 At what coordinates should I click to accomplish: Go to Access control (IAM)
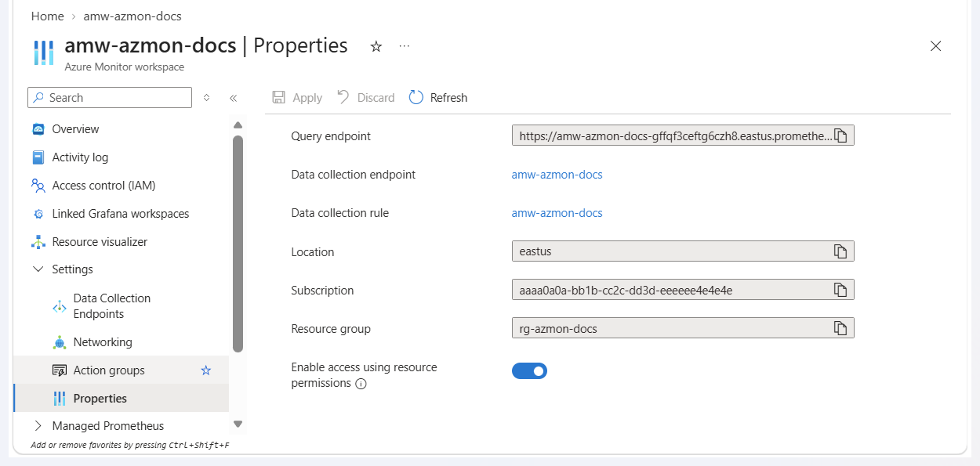(x=103, y=186)
